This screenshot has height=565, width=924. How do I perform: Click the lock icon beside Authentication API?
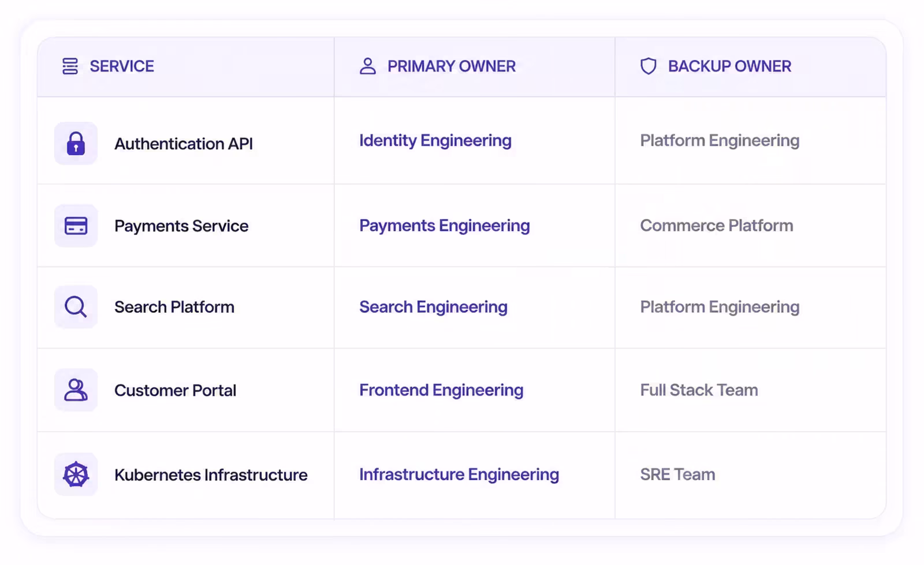(x=76, y=143)
